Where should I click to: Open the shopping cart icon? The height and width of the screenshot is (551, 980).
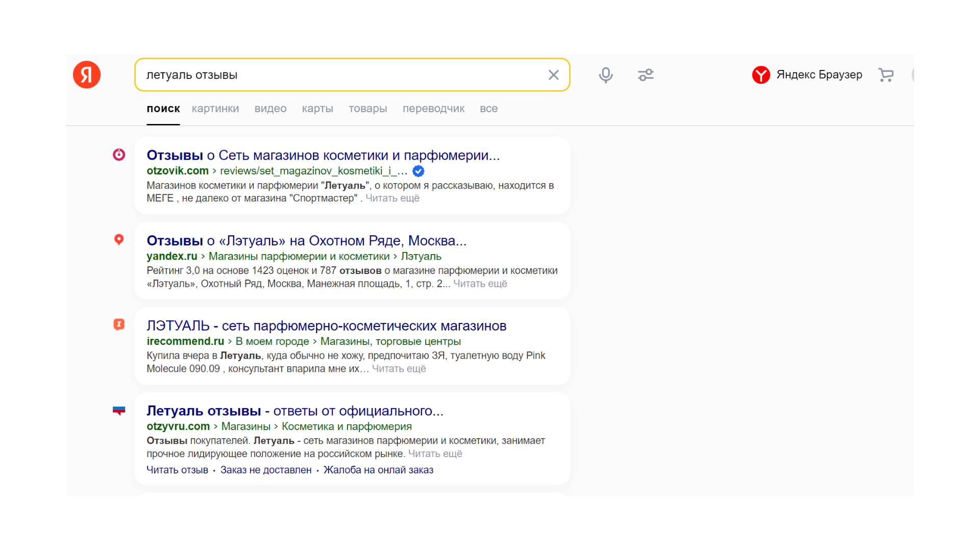click(x=886, y=75)
